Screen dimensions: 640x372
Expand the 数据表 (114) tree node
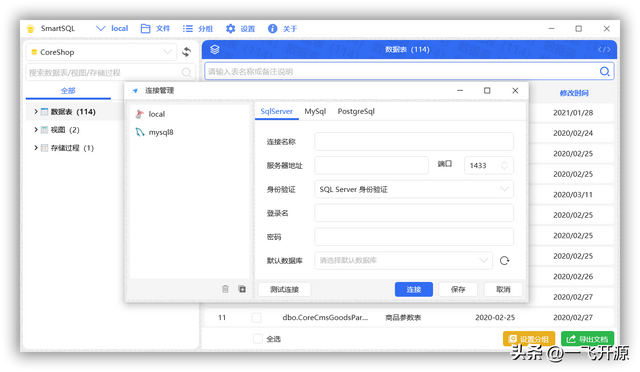pos(36,111)
